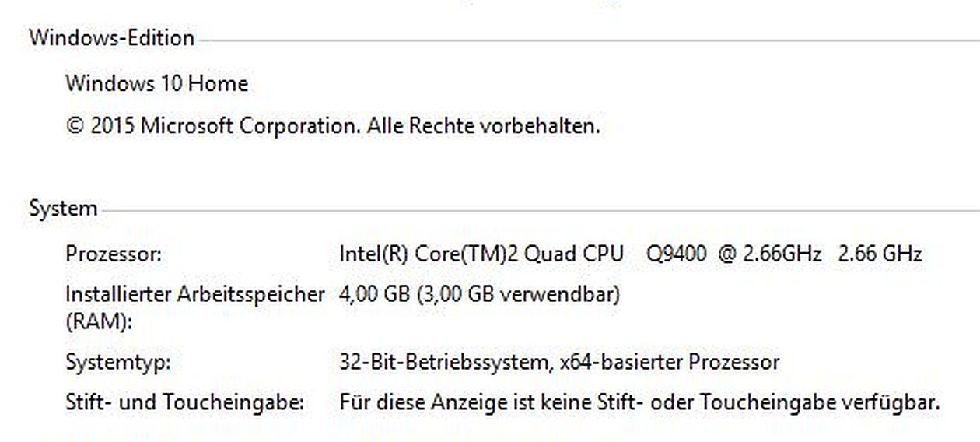Click the x64-basierter Prozessor text

click(x=667, y=363)
